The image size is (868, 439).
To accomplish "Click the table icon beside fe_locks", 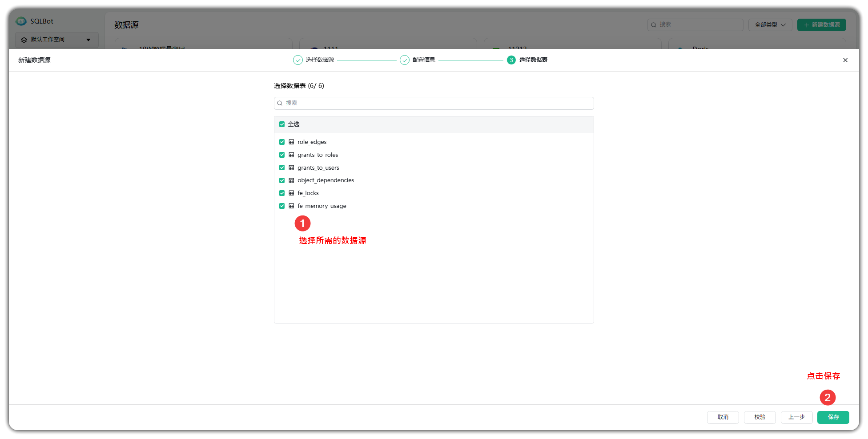I will tap(291, 193).
